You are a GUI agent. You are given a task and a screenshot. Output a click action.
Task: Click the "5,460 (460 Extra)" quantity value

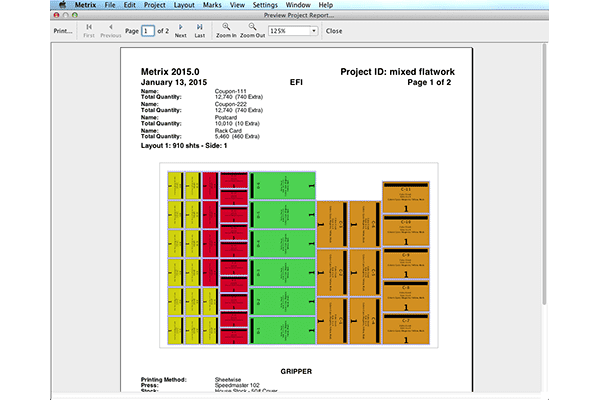[x=237, y=137]
